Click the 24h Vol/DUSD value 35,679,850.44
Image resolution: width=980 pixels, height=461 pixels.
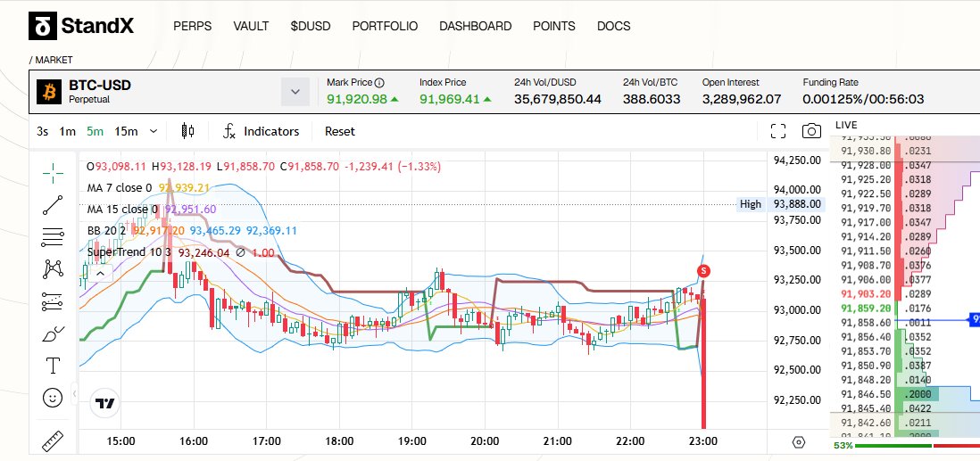click(558, 99)
